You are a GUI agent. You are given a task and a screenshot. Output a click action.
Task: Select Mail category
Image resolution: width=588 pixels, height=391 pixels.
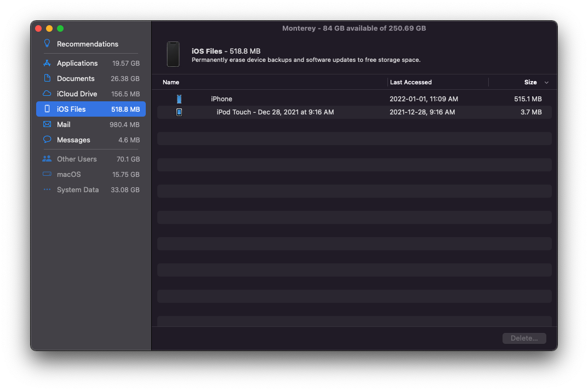tap(91, 124)
